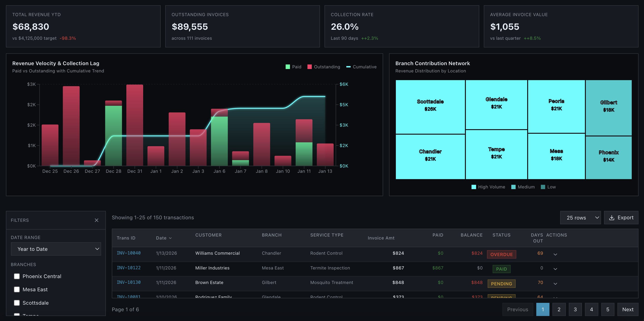Close the Filters panel with X icon
Viewport: 644px width, 321px height.
[97, 220]
